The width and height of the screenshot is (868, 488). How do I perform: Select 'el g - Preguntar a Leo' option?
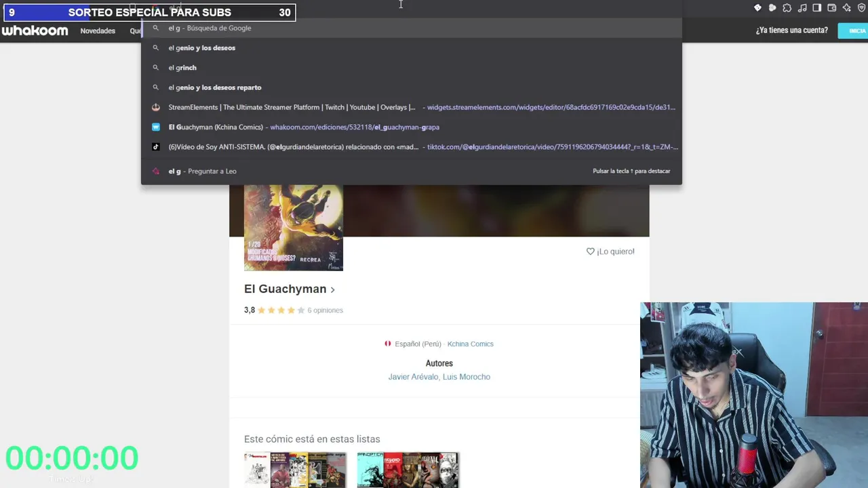click(x=411, y=171)
